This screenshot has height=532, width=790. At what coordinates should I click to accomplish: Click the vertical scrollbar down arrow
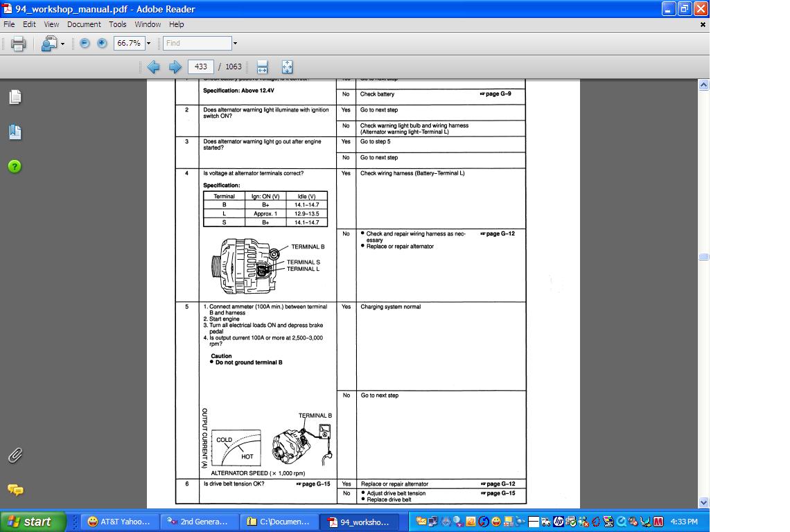point(703,502)
